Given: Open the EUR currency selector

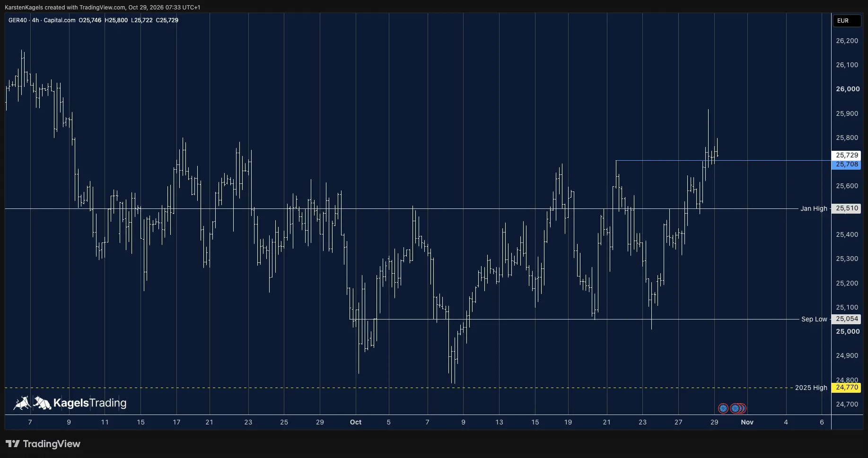Looking at the screenshot, I should pos(846,21).
